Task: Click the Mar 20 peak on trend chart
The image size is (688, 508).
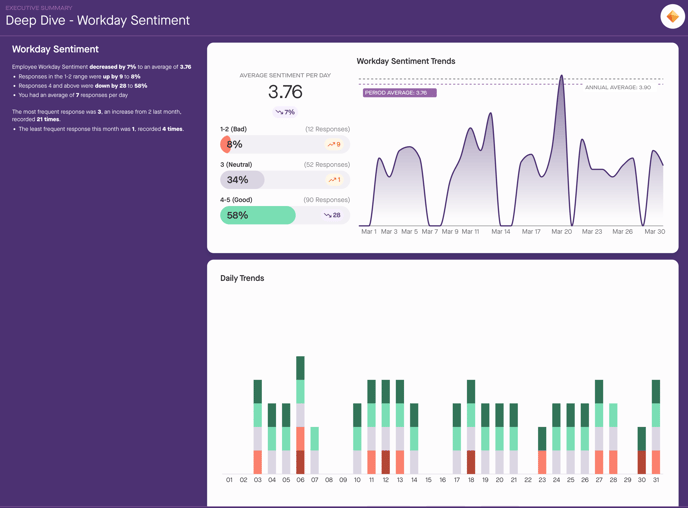Action: [561, 78]
